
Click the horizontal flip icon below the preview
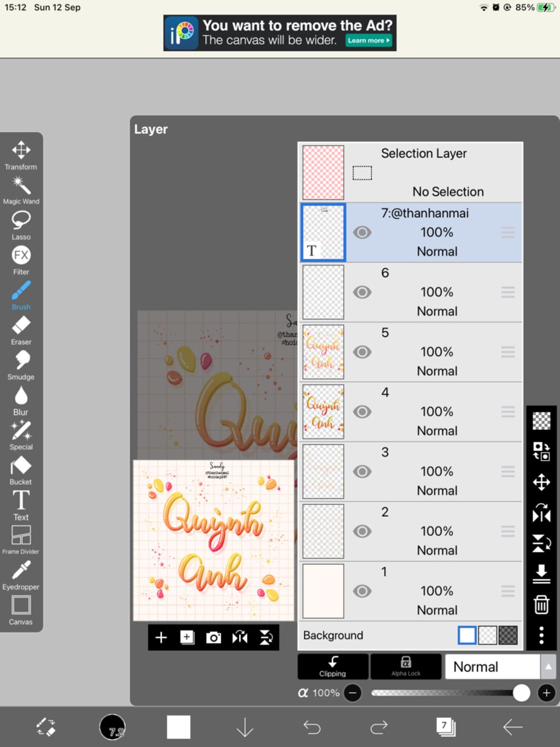(x=240, y=638)
